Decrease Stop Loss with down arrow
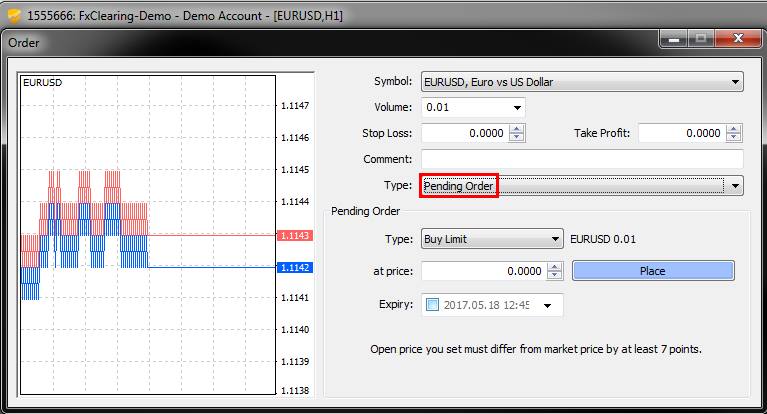Image resolution: width=767 pixels, height=414 pixels. (517, 138)
